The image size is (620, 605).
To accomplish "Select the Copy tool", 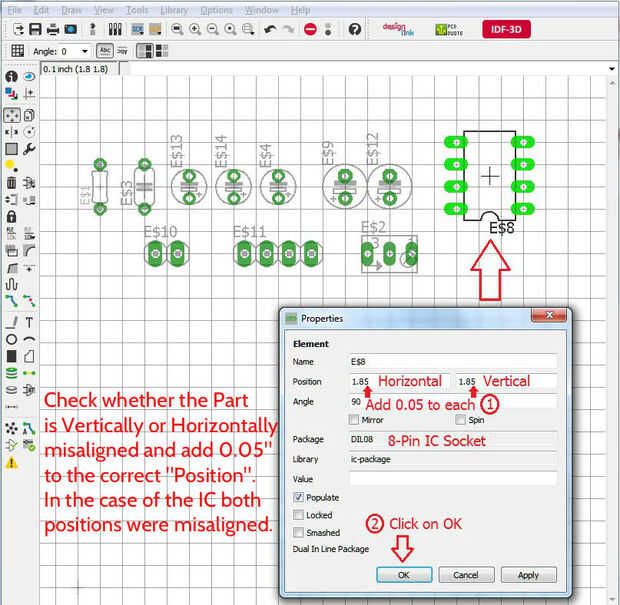I will pos(29,115).
